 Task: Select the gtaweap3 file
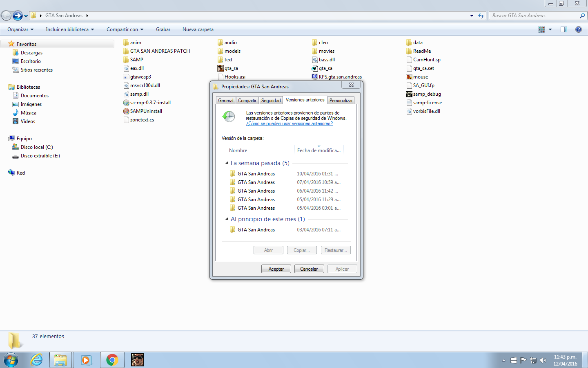(x=137, y=77)
